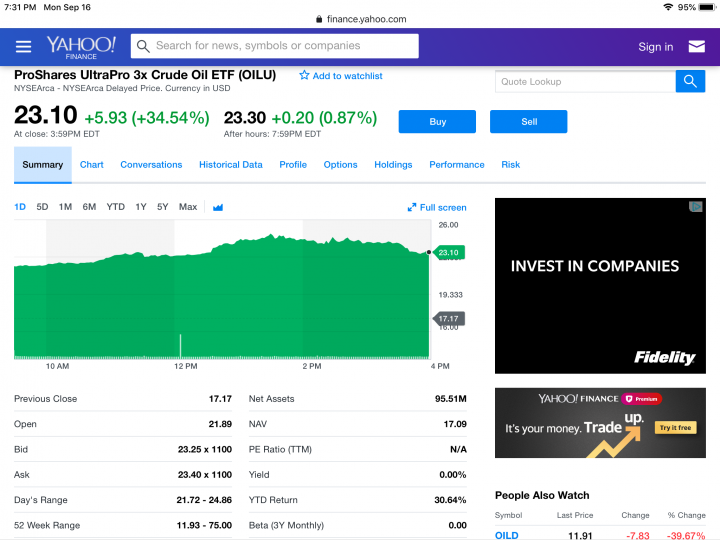Click the YTD Return value 30.64%
The width and height of the screenshot is (720, 540).
[x=450, y=500]
